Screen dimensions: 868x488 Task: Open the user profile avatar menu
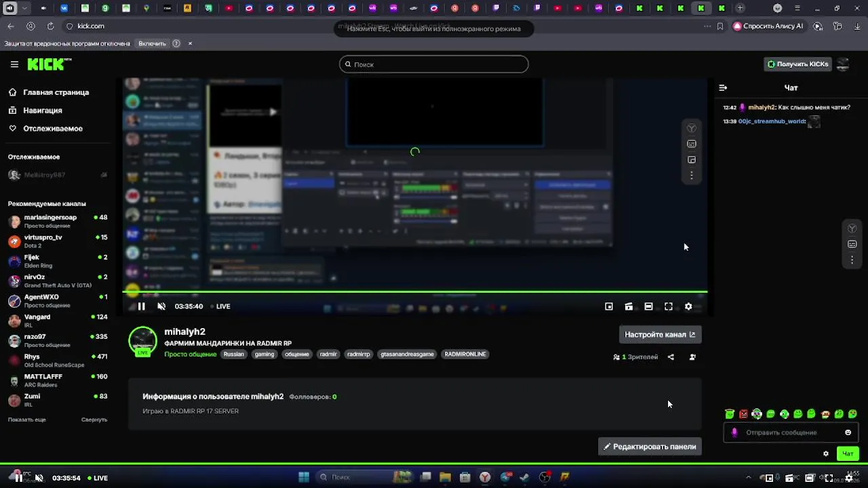pos(843,64)
